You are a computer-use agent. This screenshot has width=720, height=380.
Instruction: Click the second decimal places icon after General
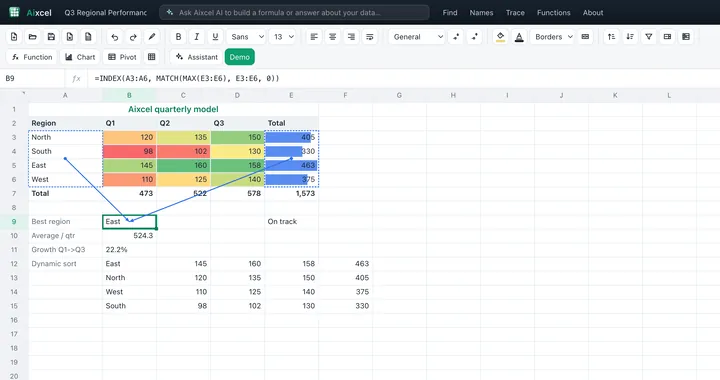point(474,37)
